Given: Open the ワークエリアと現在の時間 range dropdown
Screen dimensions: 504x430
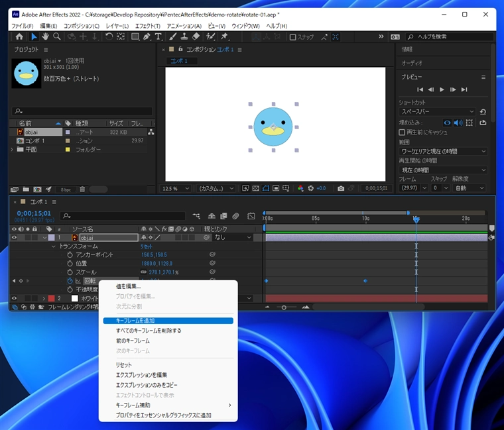Looking at the screenshot, I should pos(443,151).
